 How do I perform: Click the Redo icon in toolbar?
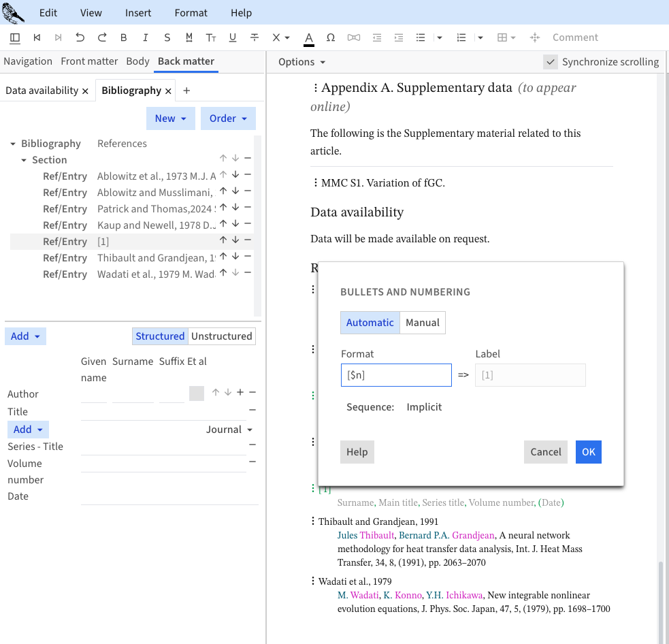click(102, 37)
